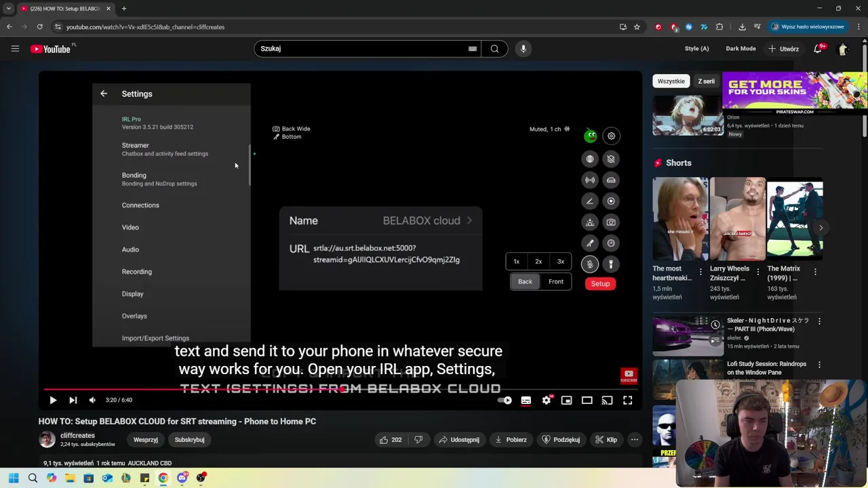Click the Utwórz create button

click(783, 49)
